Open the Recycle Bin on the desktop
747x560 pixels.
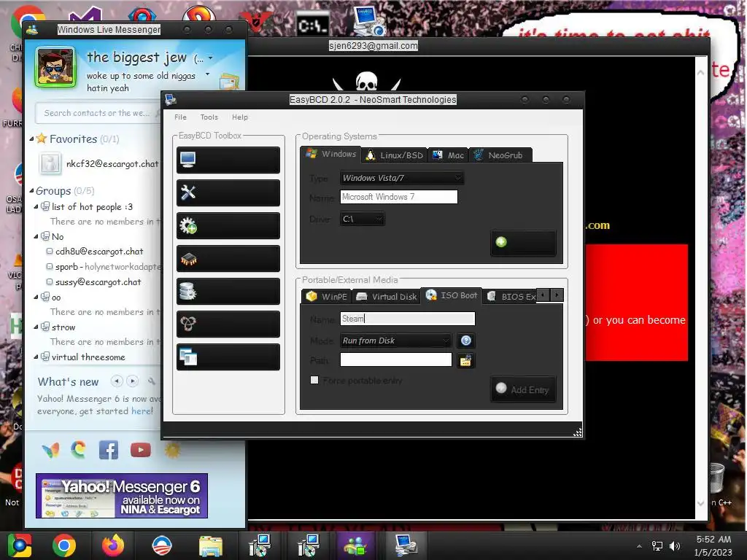click(x=716, y=478)
